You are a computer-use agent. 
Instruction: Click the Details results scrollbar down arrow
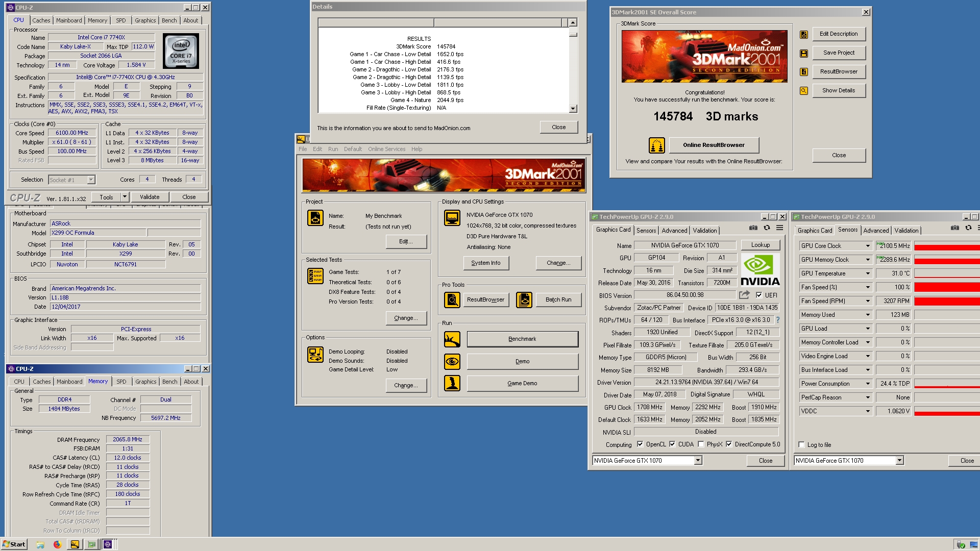[573, 109]
